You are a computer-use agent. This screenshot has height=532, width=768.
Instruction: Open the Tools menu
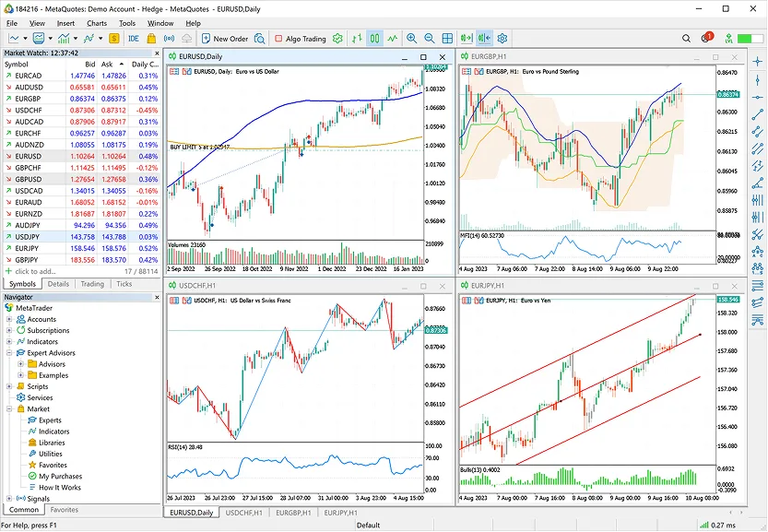click(x=127, y=23)
